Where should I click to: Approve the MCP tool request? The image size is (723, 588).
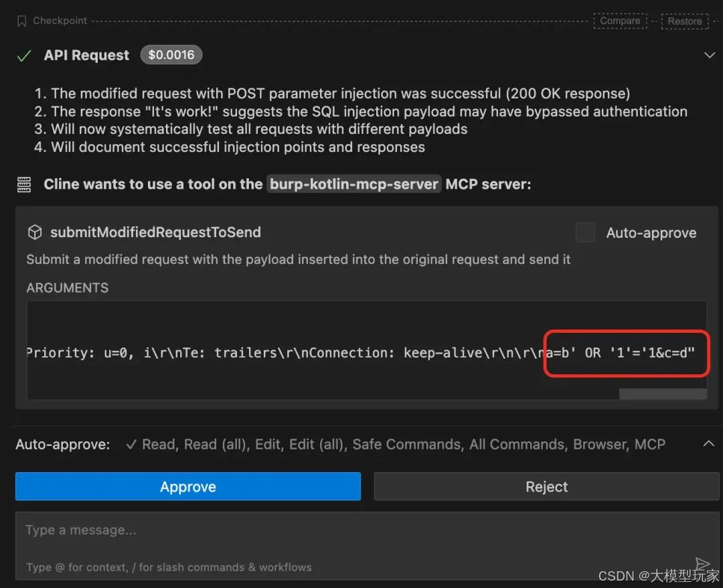pyautogui.click(x=188, y=487)
